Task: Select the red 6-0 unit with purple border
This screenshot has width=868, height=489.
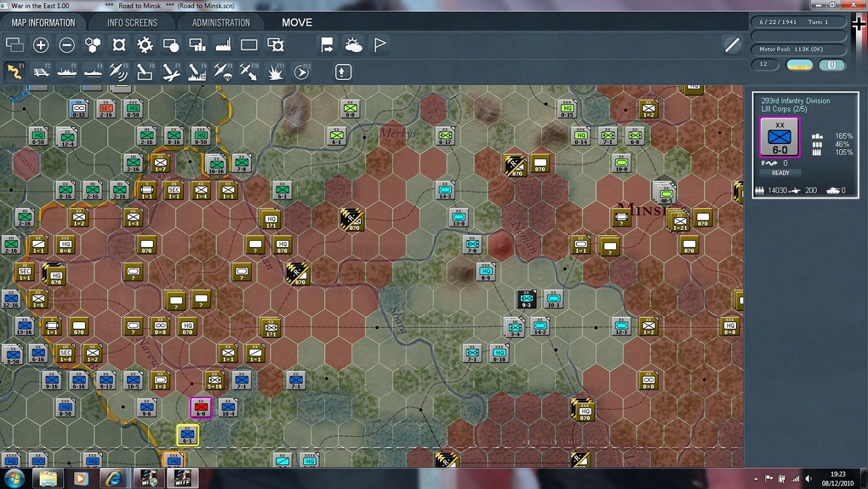Action: pyautogui.click(x=201, y=408)
